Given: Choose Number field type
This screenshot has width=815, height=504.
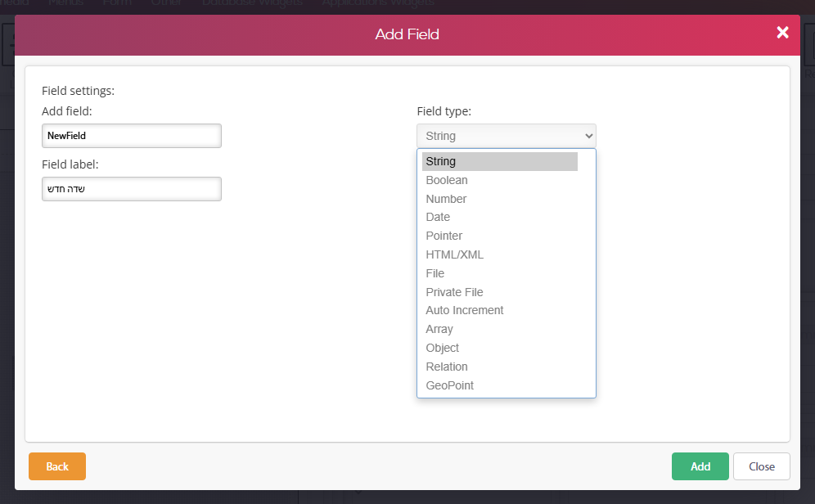Looking at the screenshot, I should (499, 199).
